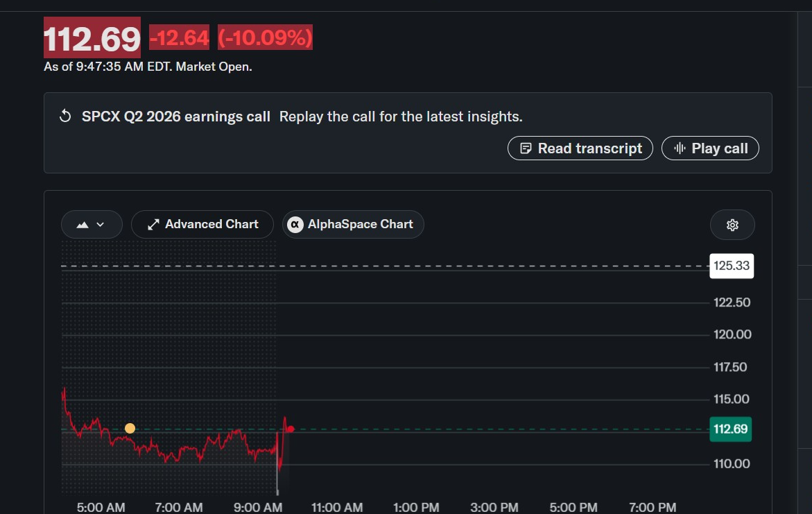This screenshot has height=514, width=812.
Task: Launch the AlphaSpace Chart
Action: (x=353, y=224)
